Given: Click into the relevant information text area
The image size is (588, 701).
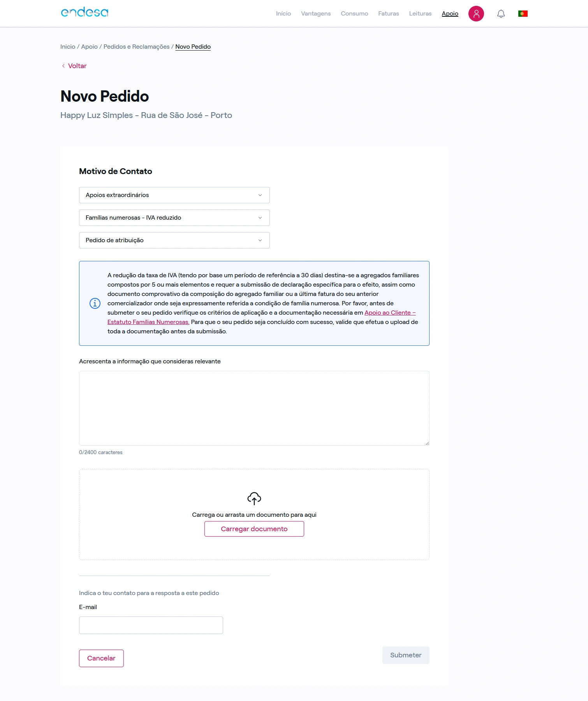Looking at the screenshot, I should tap(254, 408).
